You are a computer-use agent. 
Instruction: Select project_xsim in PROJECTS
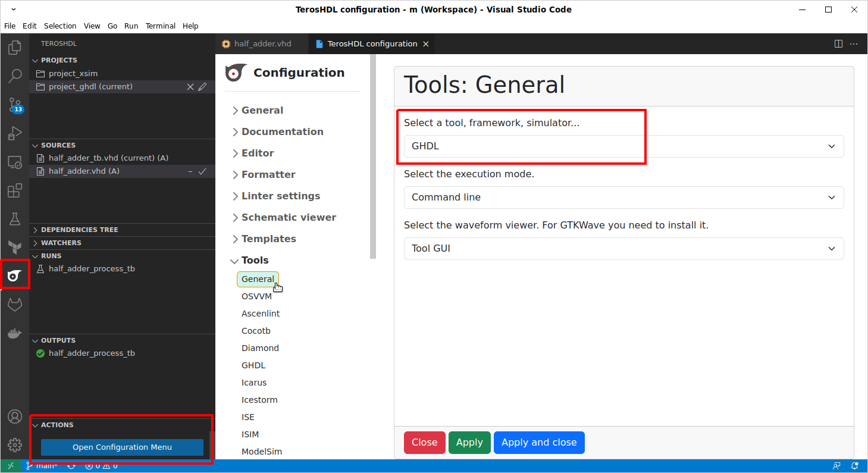pos(123,74)
